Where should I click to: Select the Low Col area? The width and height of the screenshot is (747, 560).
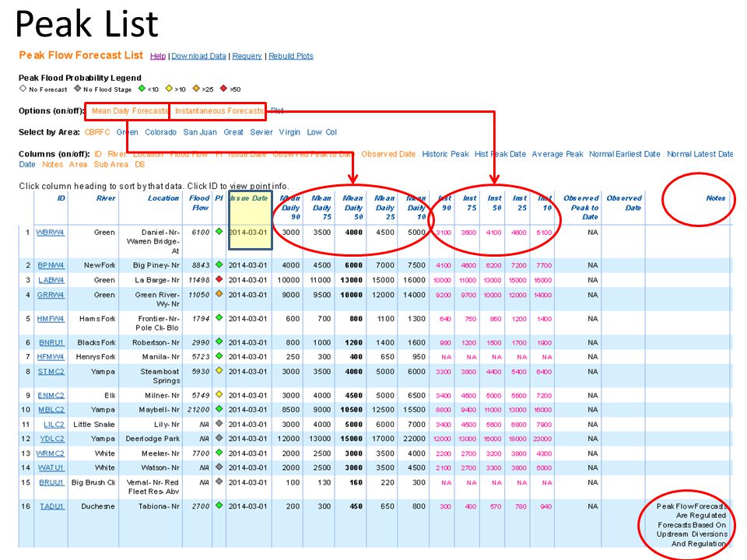(x=321, y=132)
